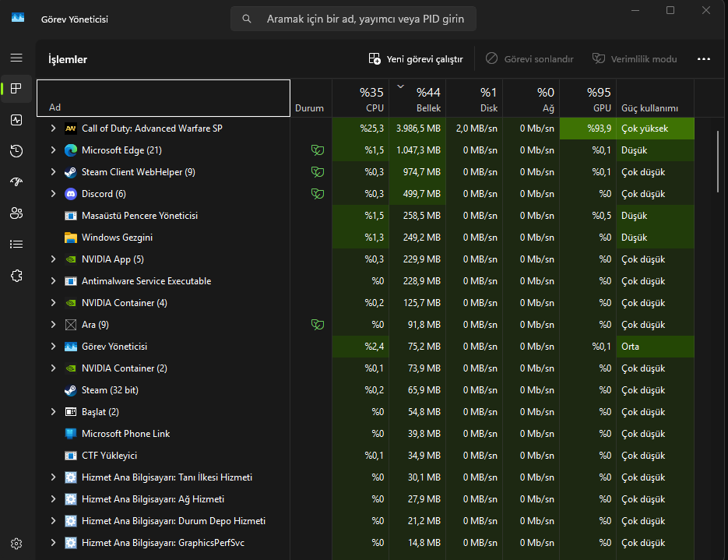Click the search box field
This screenshot has width=728, height=560.
point(353,19)
